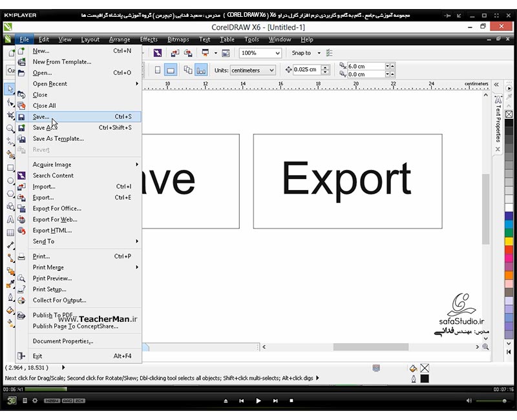The image size is (517, 420).
Task: Open the Options icon beside Snap to
Action: coord(329,53)
